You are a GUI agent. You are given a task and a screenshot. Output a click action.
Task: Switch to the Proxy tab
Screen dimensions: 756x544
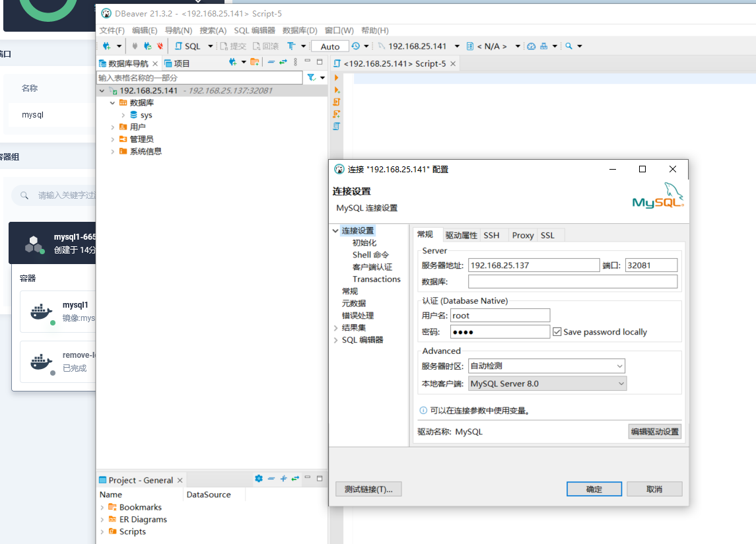click(x=523, y=235)
